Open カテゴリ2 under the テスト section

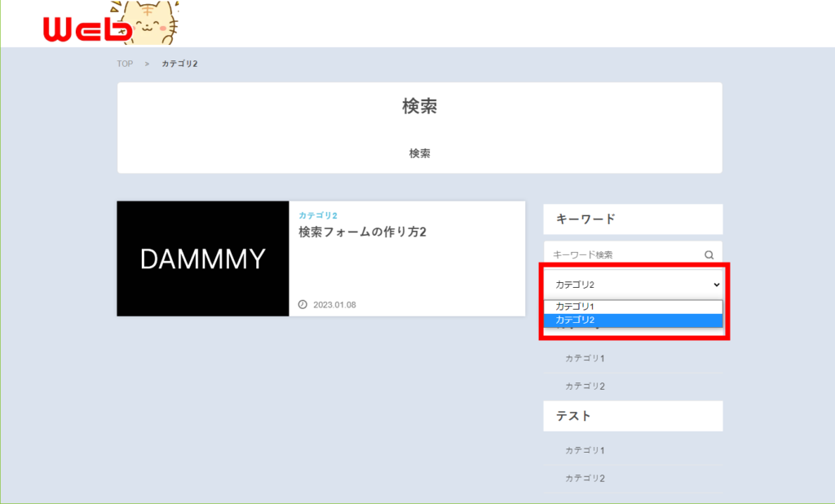[x=585, y=478]
